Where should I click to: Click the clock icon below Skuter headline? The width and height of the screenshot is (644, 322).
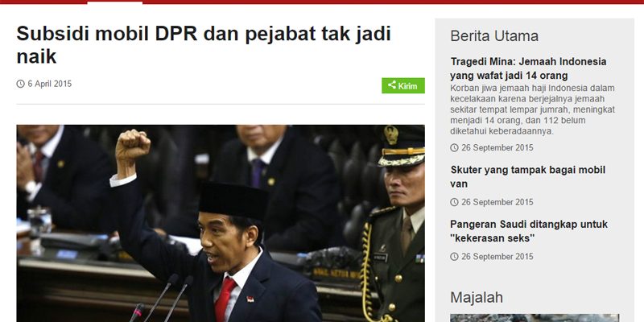454,202
